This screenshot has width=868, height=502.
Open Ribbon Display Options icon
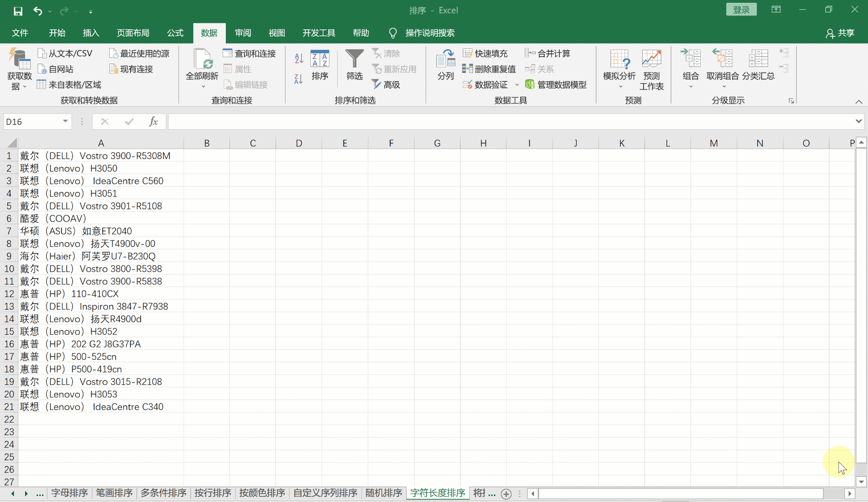click(x=776, y=10)
